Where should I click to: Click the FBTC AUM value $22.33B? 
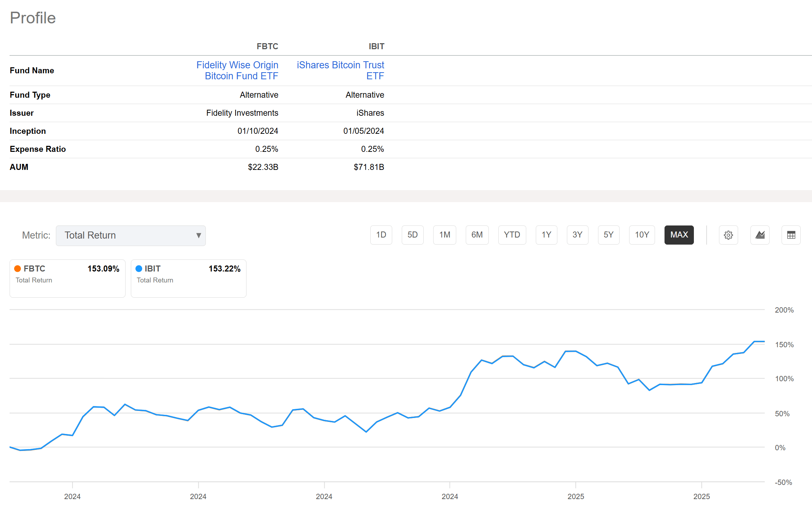click(263, 167)
